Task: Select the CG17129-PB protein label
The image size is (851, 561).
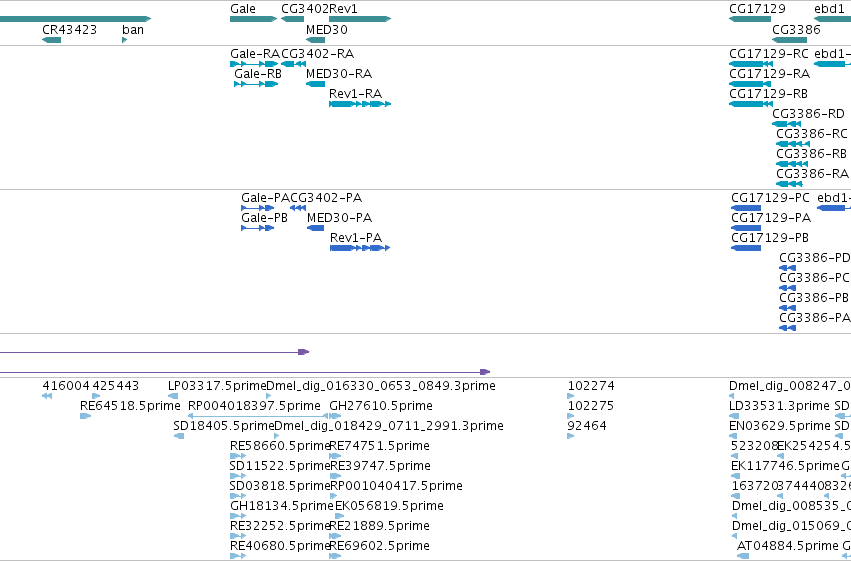Action: [770, 238]
